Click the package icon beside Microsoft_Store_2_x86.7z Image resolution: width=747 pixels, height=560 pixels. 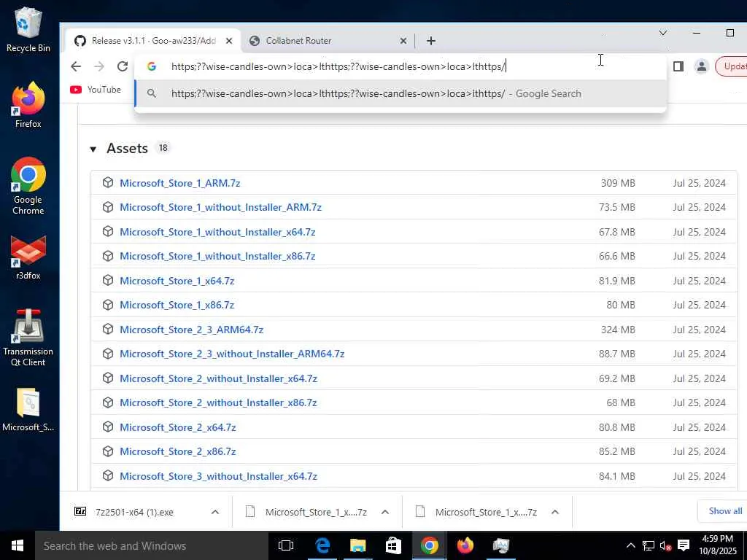tap(108, 451)
